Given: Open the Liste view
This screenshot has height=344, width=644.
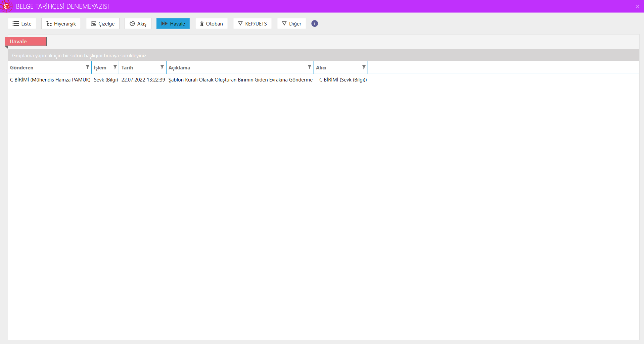Looking at the screenshot, I should click(22, 23).
